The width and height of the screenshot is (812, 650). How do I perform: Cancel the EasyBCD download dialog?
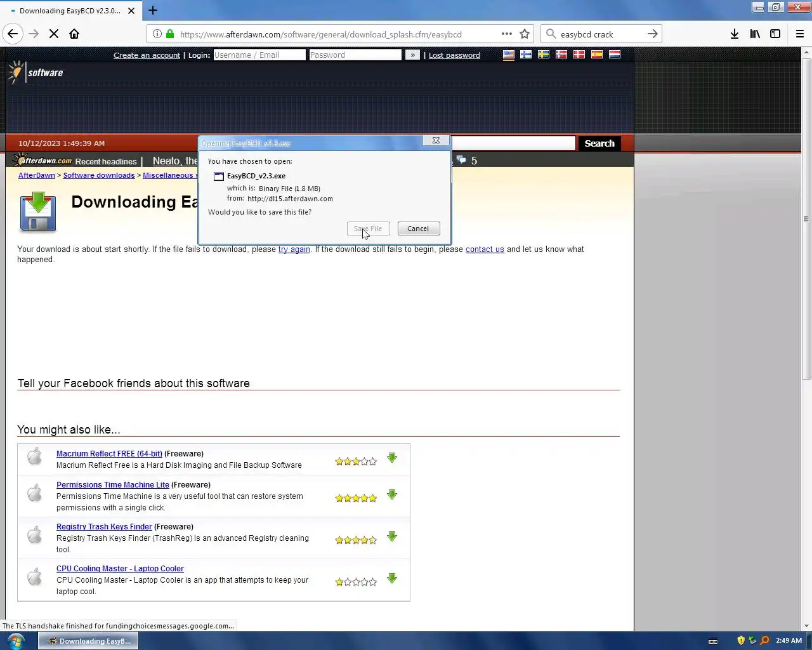[419, 229]
